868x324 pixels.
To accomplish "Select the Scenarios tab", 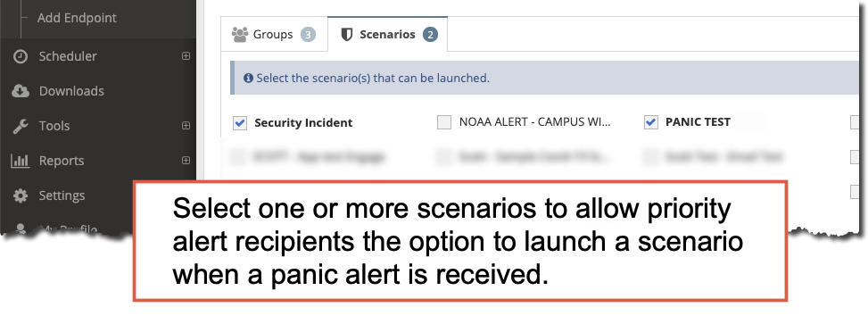I will (387, 34).
